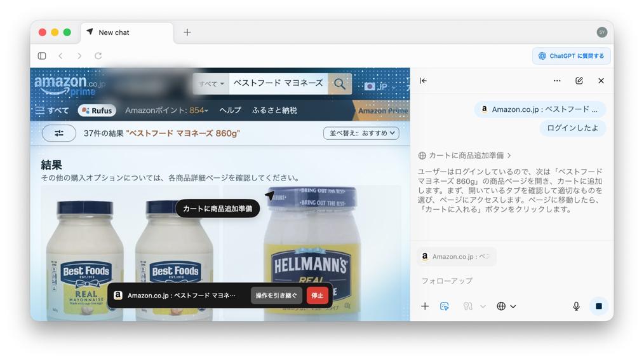Expand the globe web search dropdown
Screen dimensions: 644x361
(x=506, y=306)
